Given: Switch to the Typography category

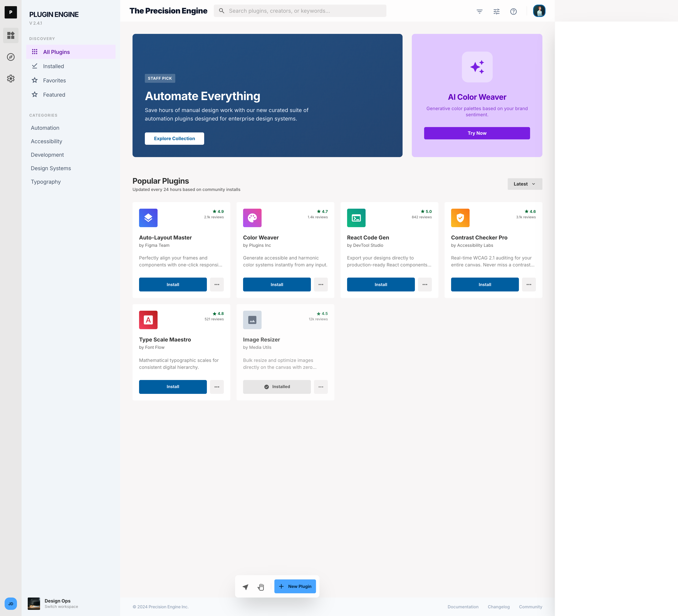Looking at the screenshot, I should pyautogui.click(x=46, y=182).
